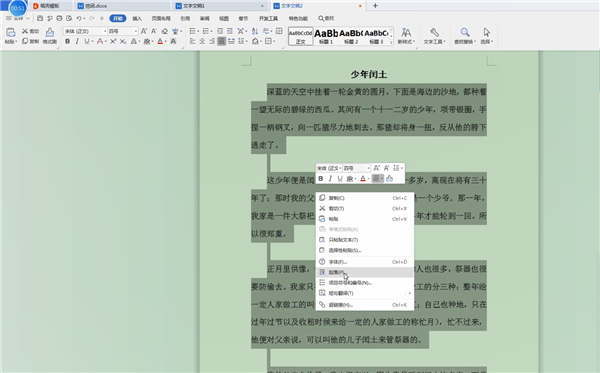The width and height of the screenshot is (600, 373).
Task: Click the Print icon in quick access toolbar
Action: pos(59,18)
